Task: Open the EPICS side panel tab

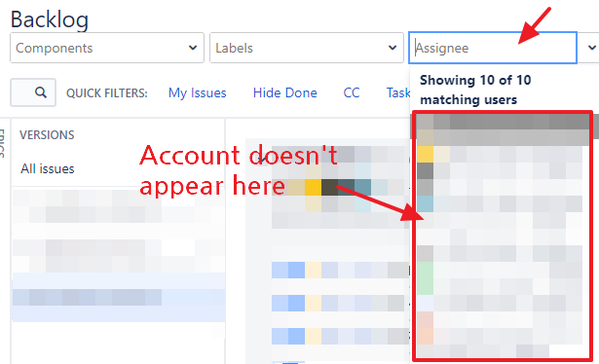Action: point(2,143)
